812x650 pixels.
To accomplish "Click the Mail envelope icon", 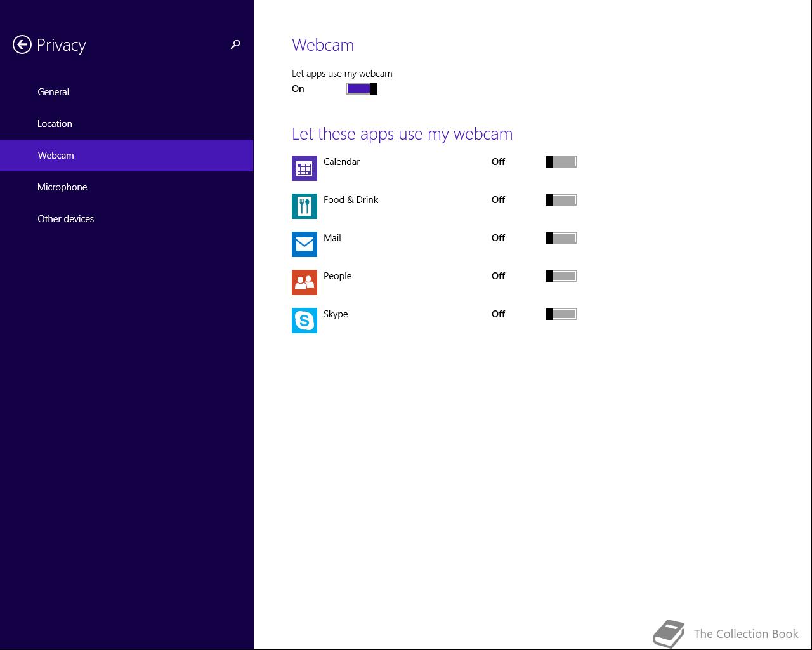I will tap(304, 244).
